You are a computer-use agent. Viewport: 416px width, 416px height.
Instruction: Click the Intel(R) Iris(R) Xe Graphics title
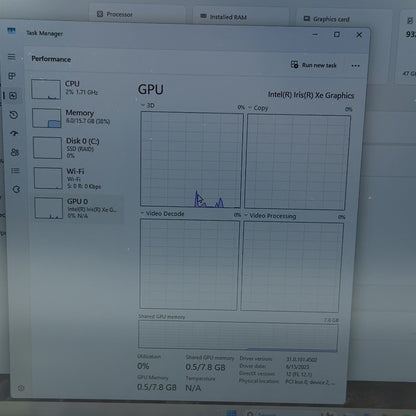click(311, 95)
